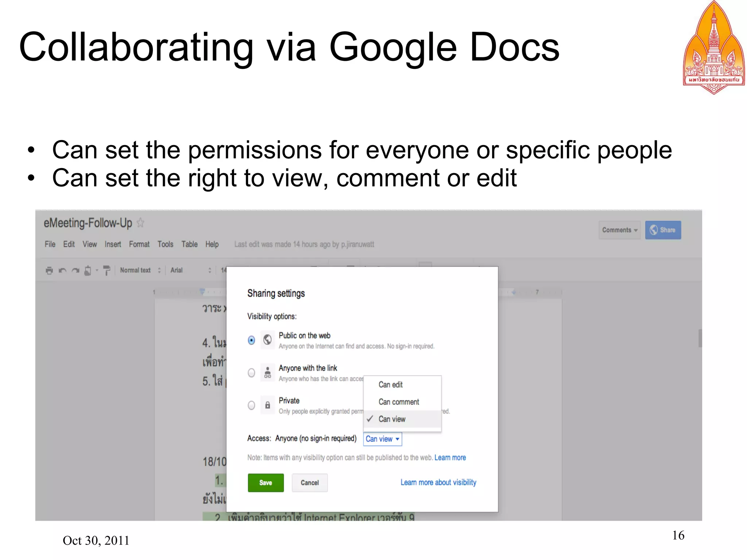Click the Sharing settings heading text
The height and width of the screenshot is (560, 747).
(x=276, y=293)
